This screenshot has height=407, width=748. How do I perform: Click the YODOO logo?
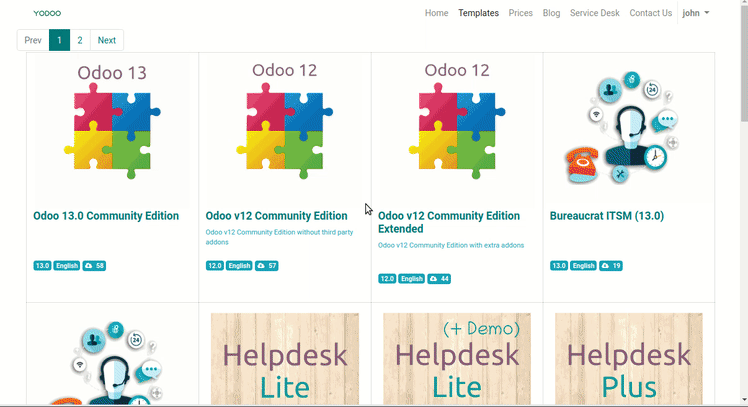click(x=47, y=13)
